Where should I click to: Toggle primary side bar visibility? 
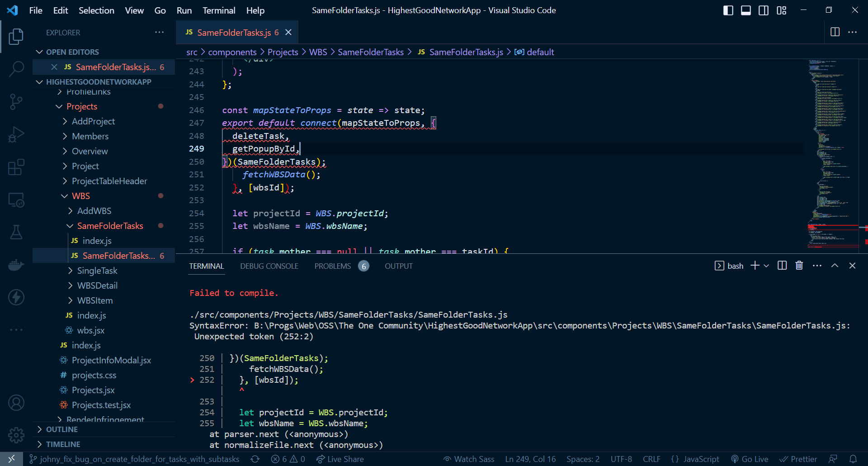(728, 10)
